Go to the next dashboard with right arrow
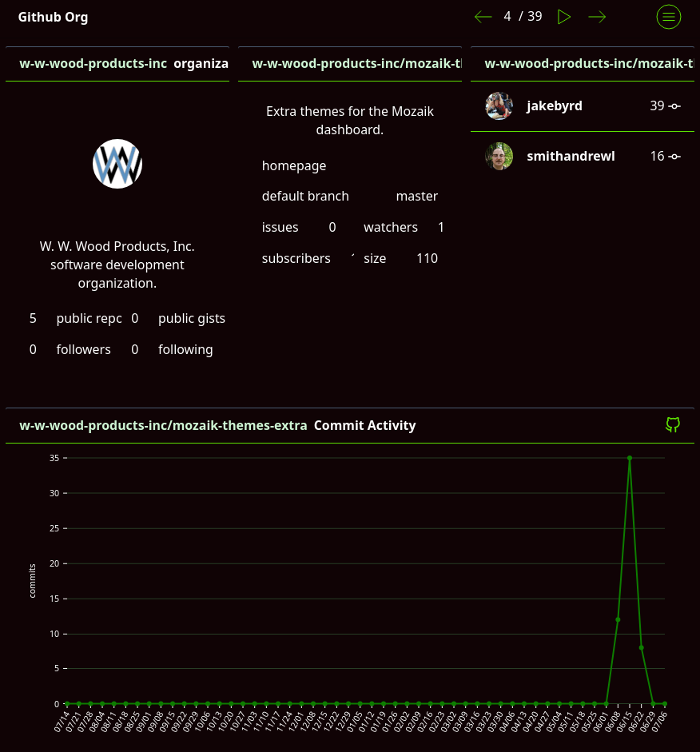The height and width of the screenshot is (752, 700). coord(597,18)
